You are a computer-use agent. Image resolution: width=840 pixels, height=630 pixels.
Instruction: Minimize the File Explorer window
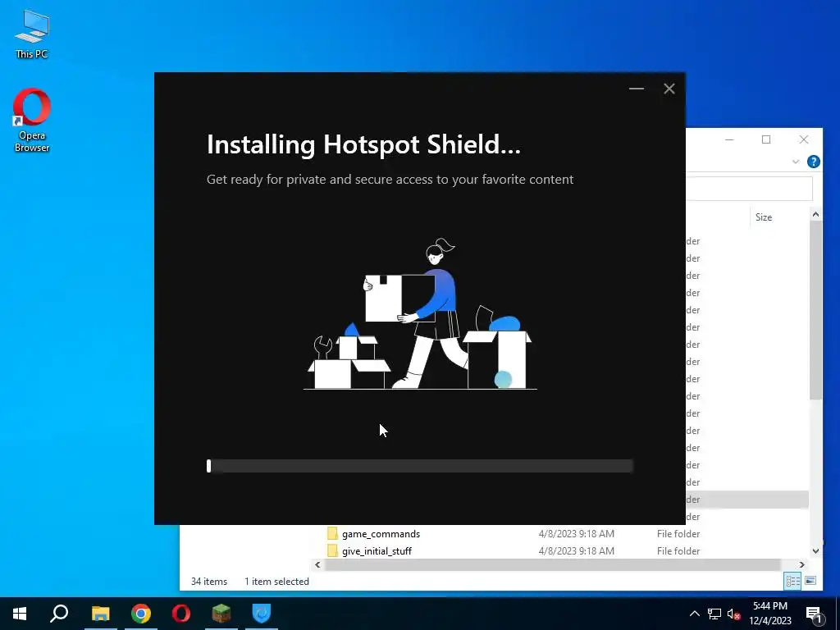729,139
